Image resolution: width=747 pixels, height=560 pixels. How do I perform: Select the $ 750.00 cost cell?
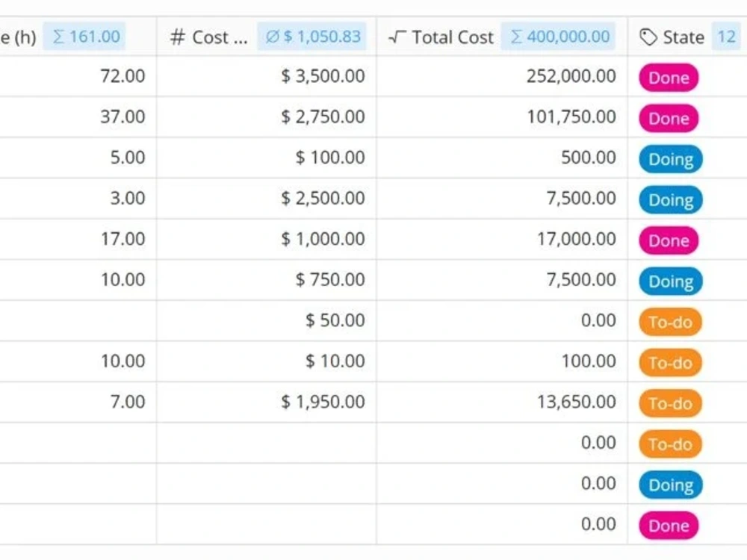tap(267, 280)
